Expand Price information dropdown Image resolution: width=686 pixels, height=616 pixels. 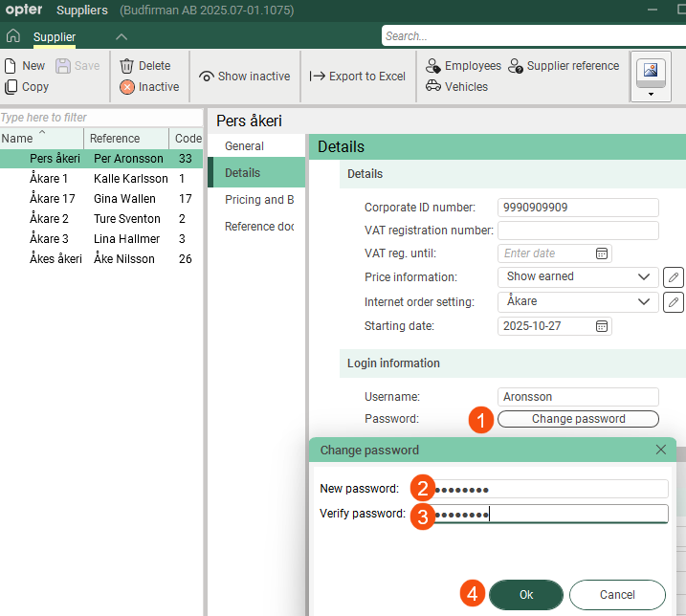tap(642, 277)
